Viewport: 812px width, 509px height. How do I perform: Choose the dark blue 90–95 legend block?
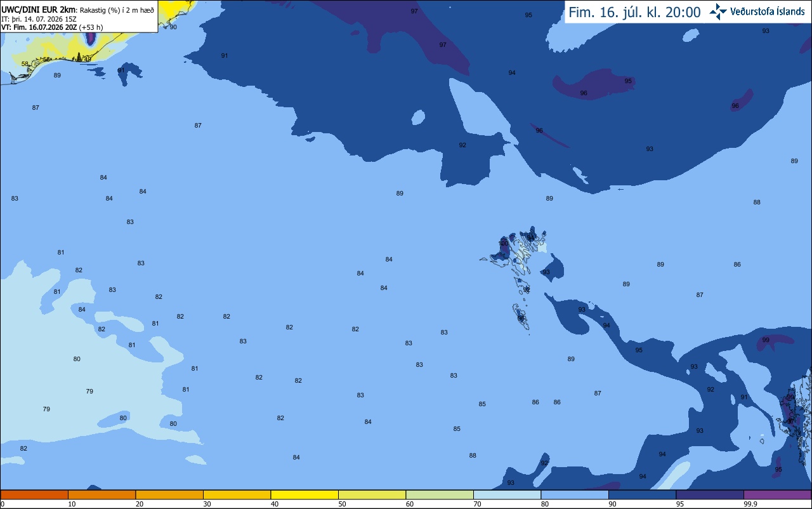point(642,494)
